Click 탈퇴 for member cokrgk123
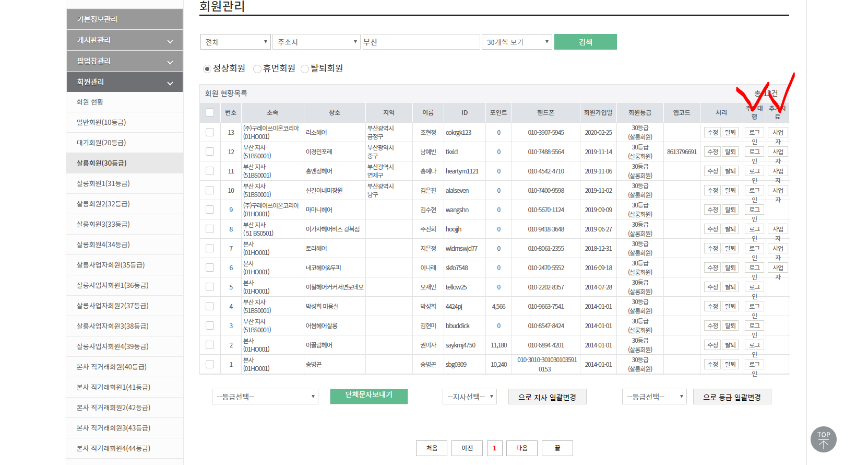 tap(730, 132)
